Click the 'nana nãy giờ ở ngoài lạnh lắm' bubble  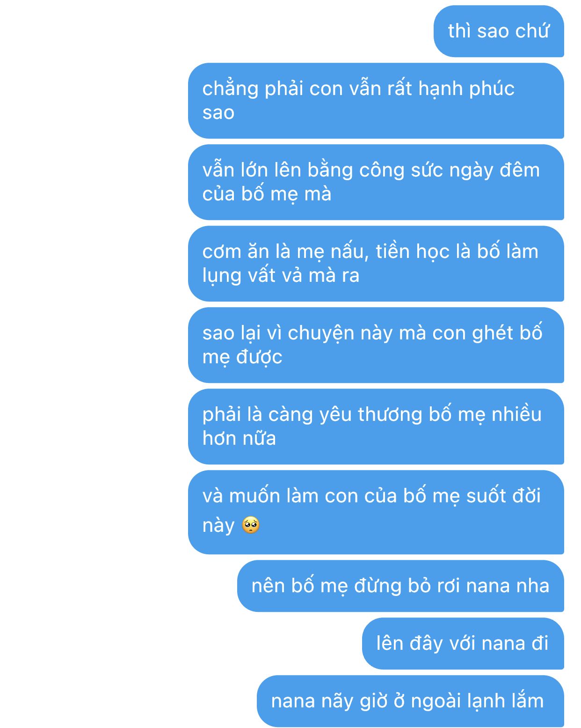tap(410, 701)
